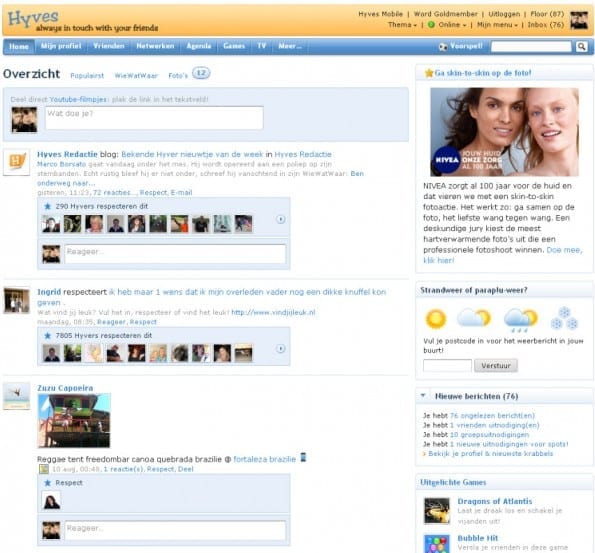Open Zuzu Capoeira's avatar thumbnail
The height and width of the screenshot is (553, 595).
point(16,396)
